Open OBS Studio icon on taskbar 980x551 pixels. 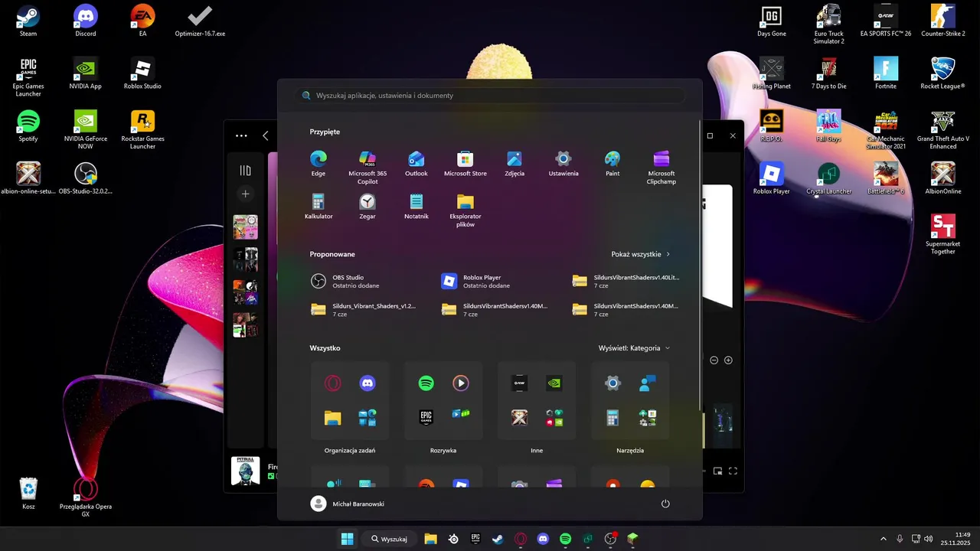(x=610, y=539)
